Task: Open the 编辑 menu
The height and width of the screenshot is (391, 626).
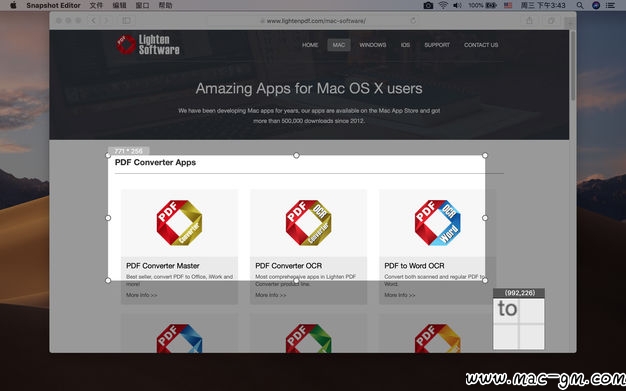Action: 119,5
